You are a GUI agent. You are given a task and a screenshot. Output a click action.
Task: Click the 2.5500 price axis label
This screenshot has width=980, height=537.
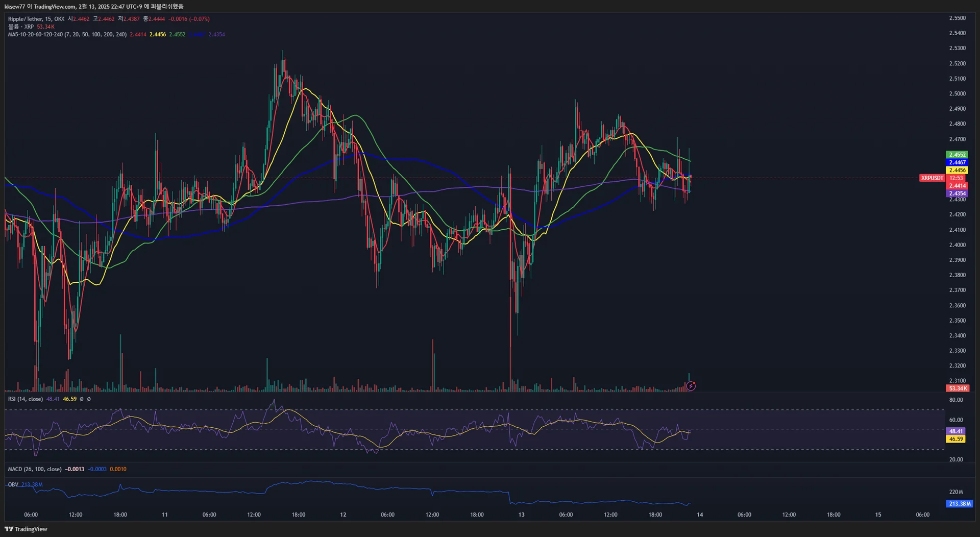pyautogui.click(x=957, y=18)
